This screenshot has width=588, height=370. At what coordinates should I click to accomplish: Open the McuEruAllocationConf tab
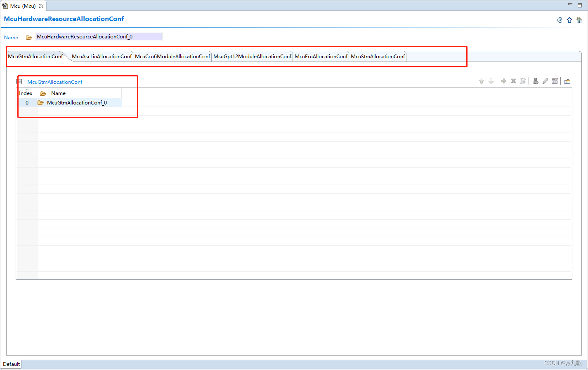[321, 56]
